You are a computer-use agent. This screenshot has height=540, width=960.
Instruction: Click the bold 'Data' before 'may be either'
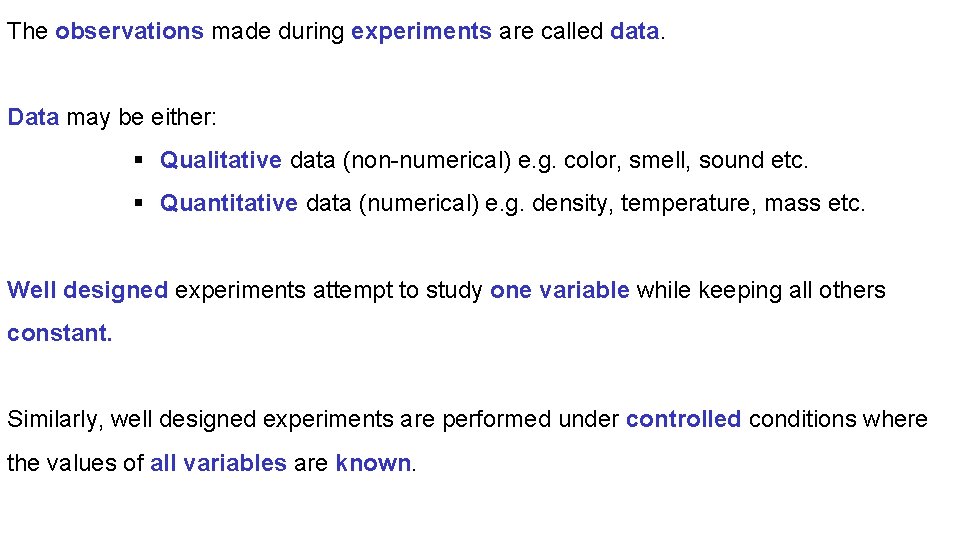pos(33,116)
